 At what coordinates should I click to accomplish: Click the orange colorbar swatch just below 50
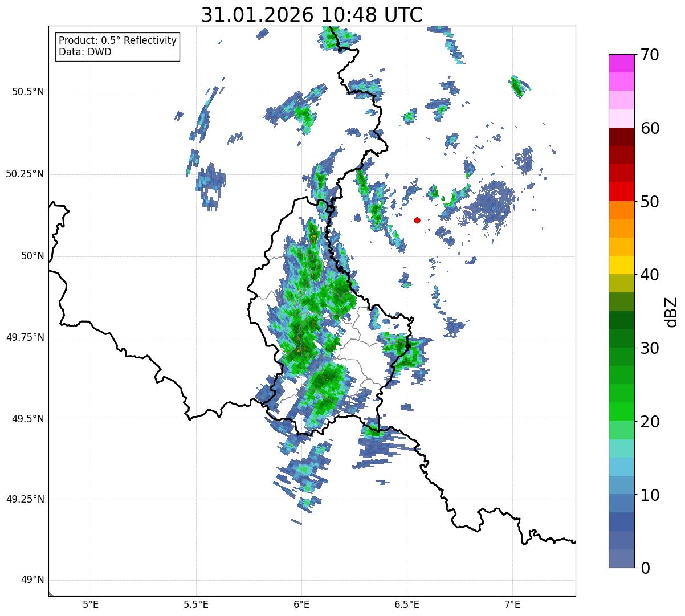coord(621,210)
